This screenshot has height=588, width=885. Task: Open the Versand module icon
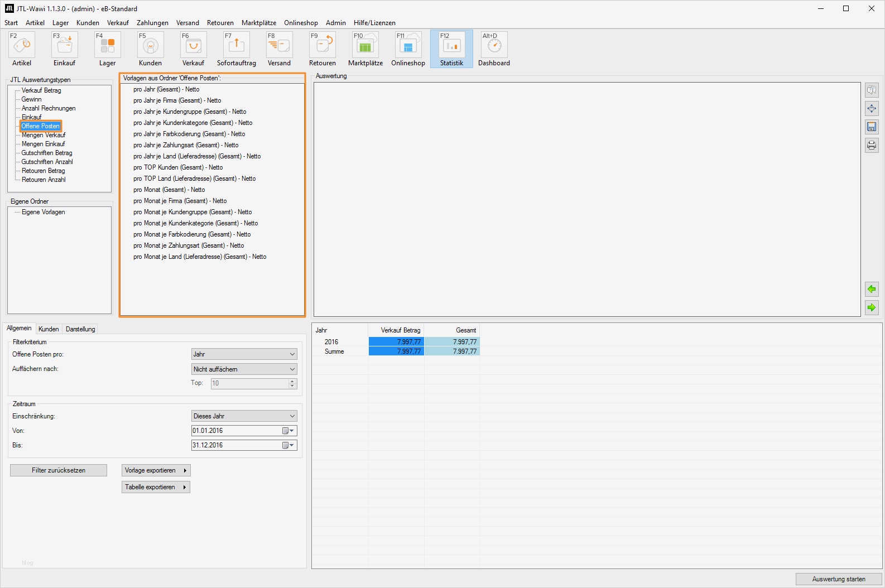point(280,45)
